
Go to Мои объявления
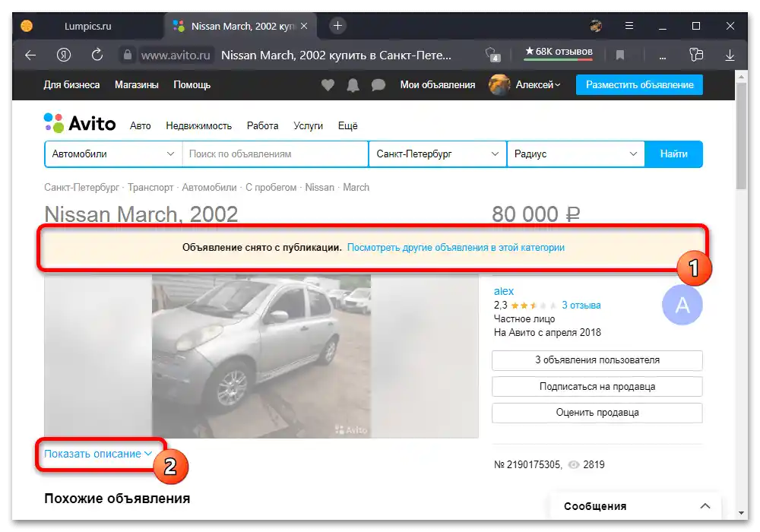pos(437,85)
